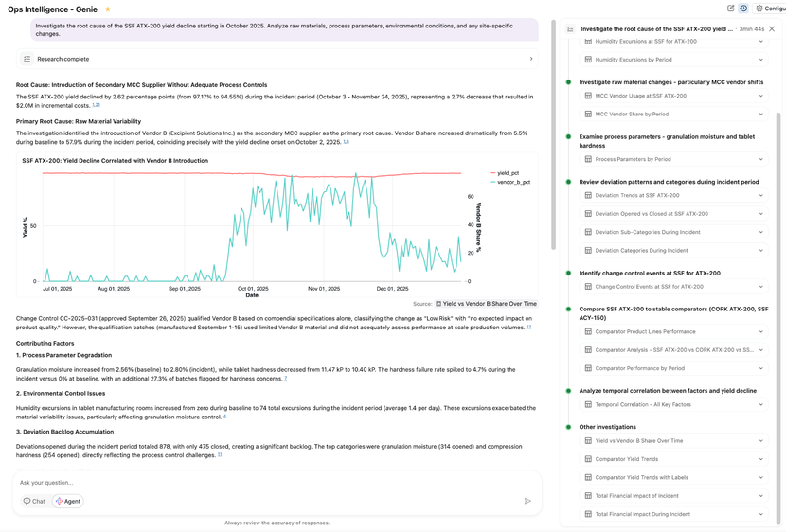Screen dimensions: 786x532
Task: Select step Identify change control events at SSF
Action: (x=650, y=273)
